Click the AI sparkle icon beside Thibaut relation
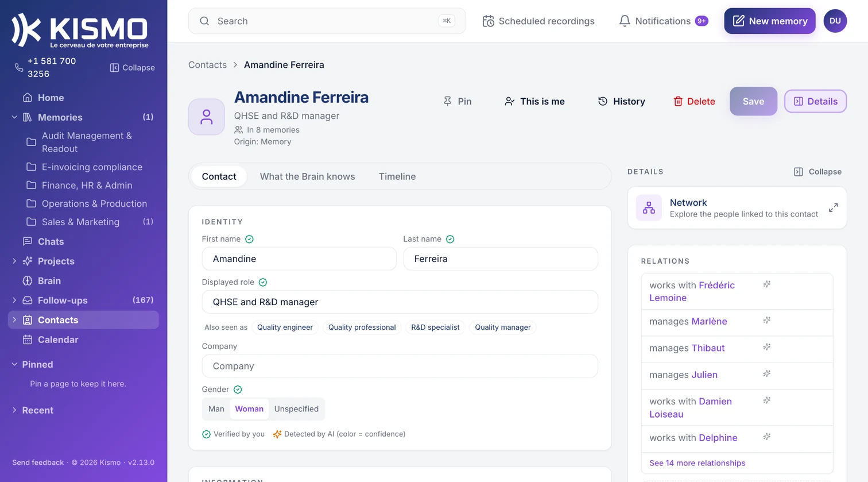Image resolution: width=868 pixels, height=482 pixels. pyautogui.click(x=767, y=347)
